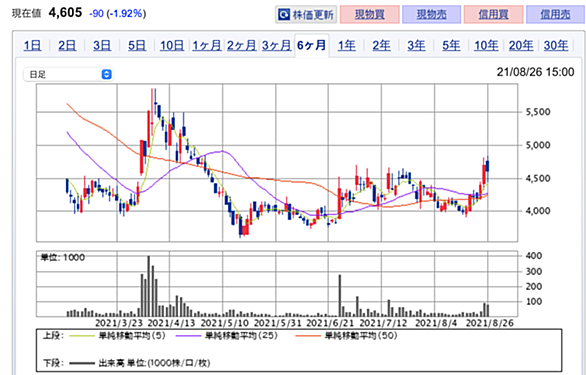Select the 1日 period tab
The height and width of the screenshot is (375, 586).
tap(33, 46)
